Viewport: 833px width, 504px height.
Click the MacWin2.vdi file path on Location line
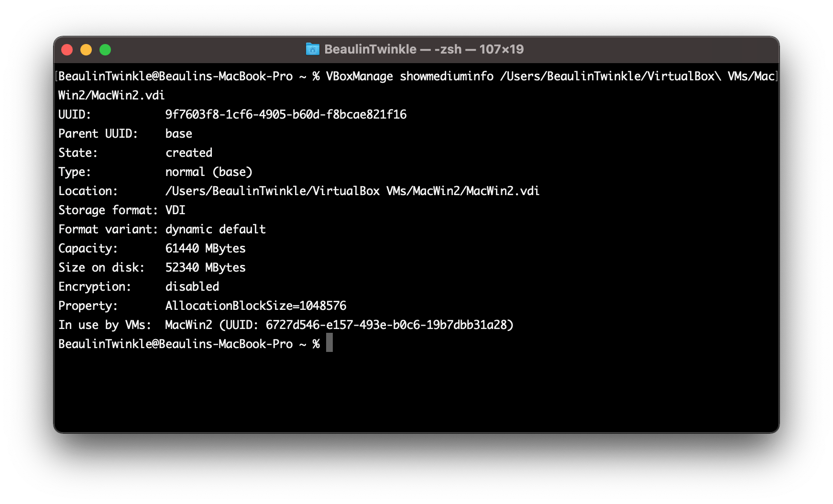[x=352, y=191]
